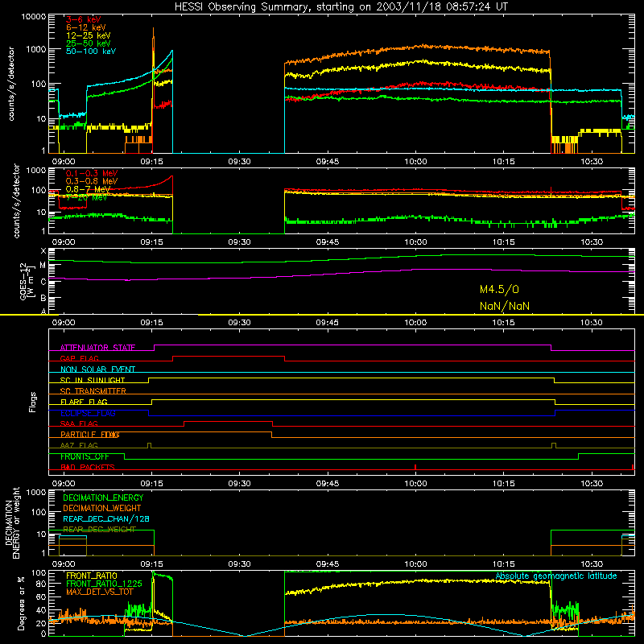Click the "Degrees or %" axis title
644x644 pixels.
(21, 604)
